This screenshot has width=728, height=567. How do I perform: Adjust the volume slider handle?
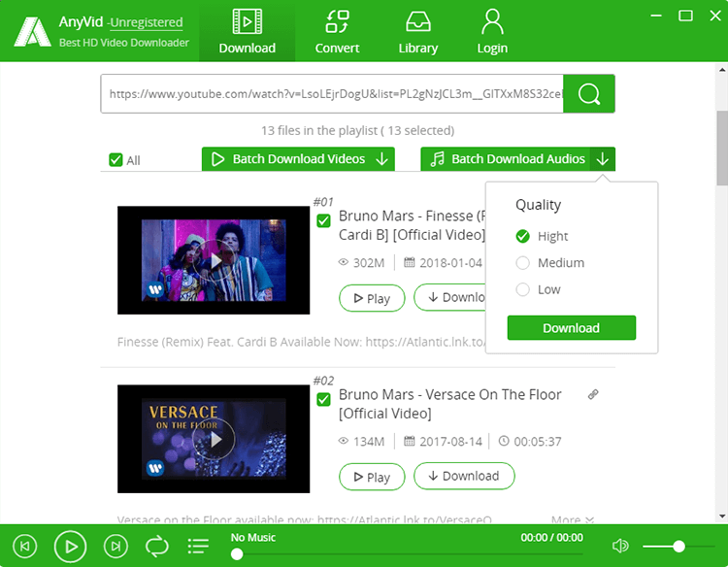click(678, 546)
